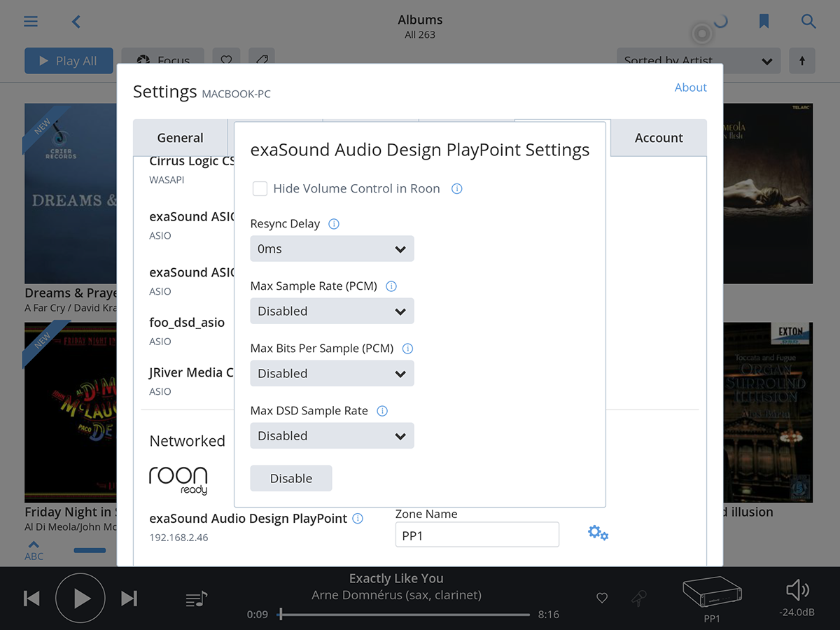Edit the Zone Name field PP1
The image size is (840, 630).
point(477,534)
